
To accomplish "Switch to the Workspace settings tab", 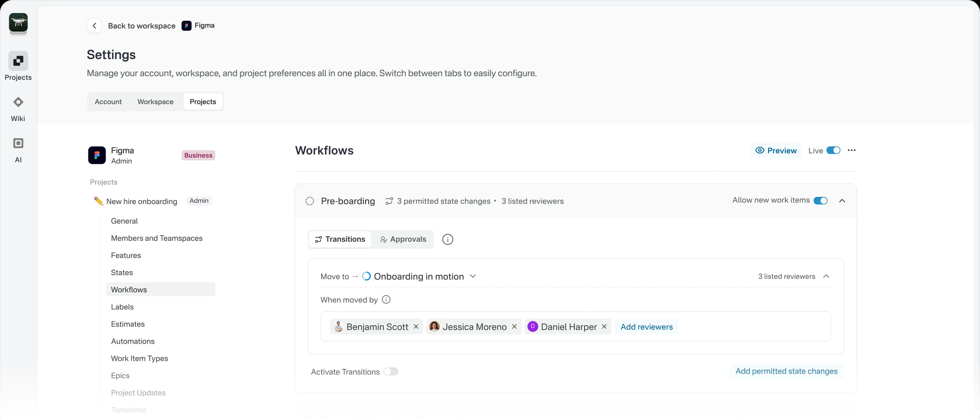I will click(155, 102).
